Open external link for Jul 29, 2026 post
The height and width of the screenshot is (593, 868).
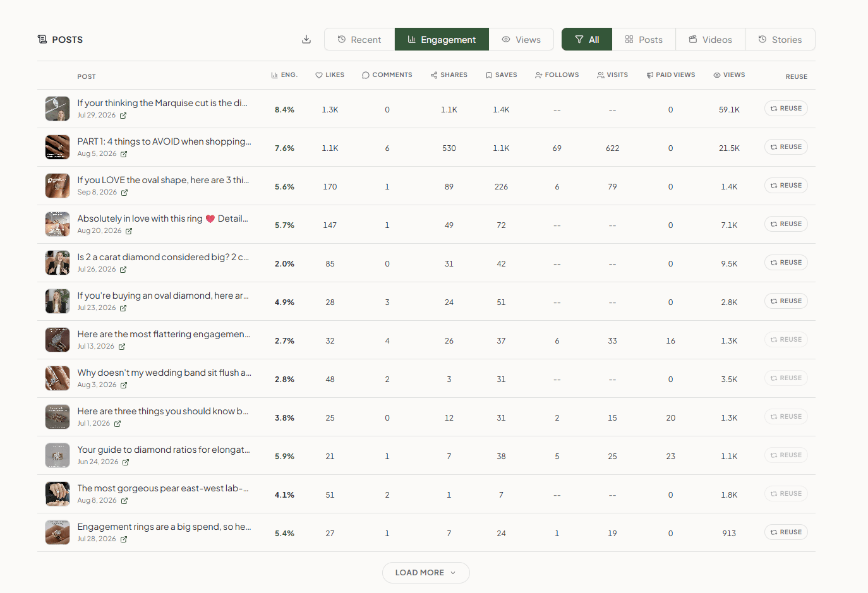coord(123,116)
